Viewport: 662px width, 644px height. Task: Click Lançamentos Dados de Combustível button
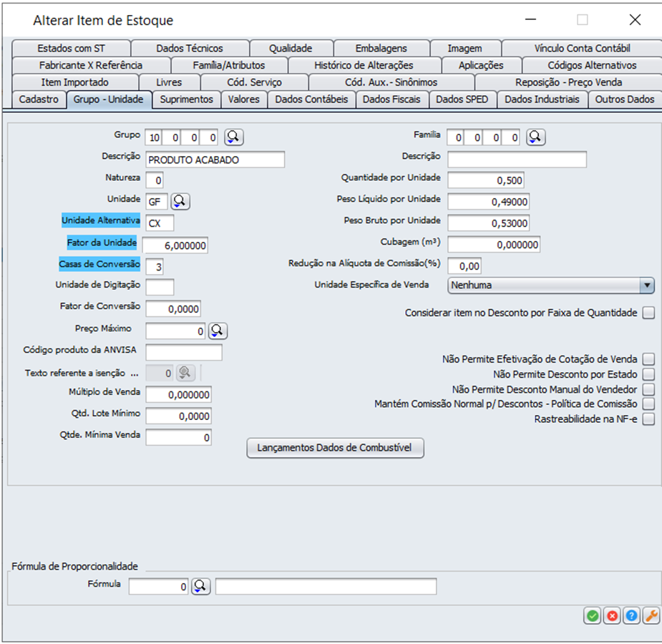coord(335,448)
